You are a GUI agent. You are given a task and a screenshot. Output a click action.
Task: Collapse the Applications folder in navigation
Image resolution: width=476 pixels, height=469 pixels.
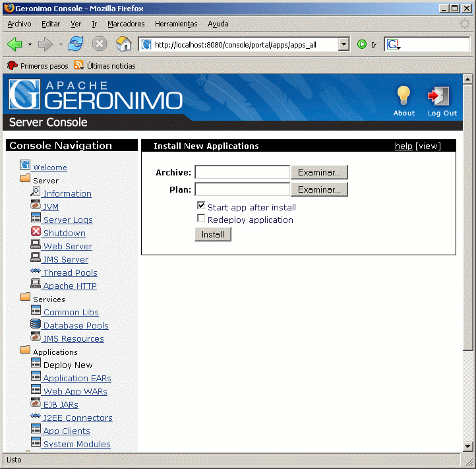pos(25,350)
